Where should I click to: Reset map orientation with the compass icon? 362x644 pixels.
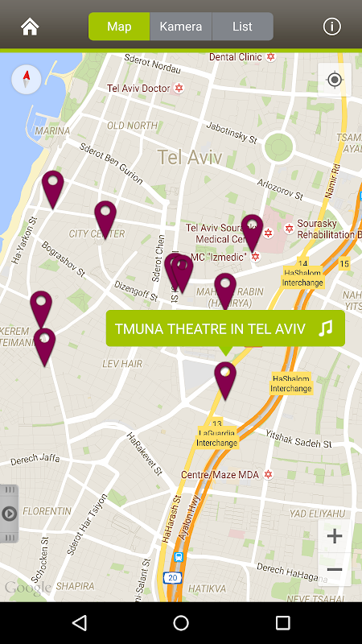pos(27,79)
